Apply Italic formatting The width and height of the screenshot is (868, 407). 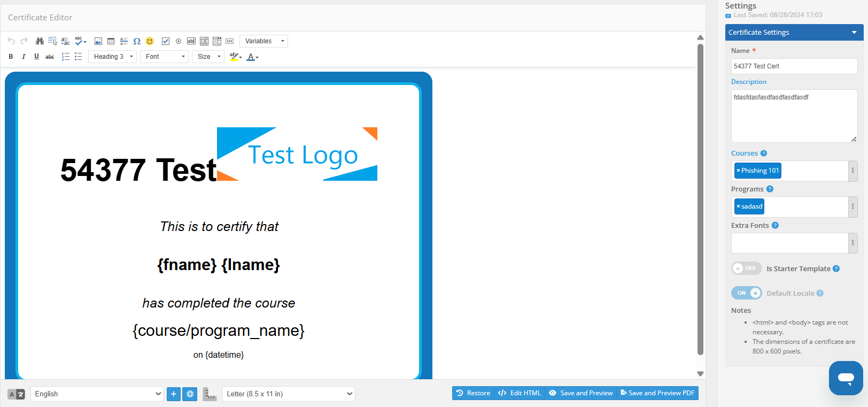coord(24,57)
